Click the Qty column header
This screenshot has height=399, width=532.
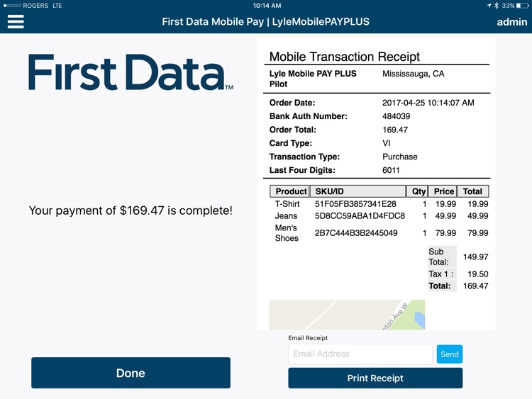pos(417,191)
